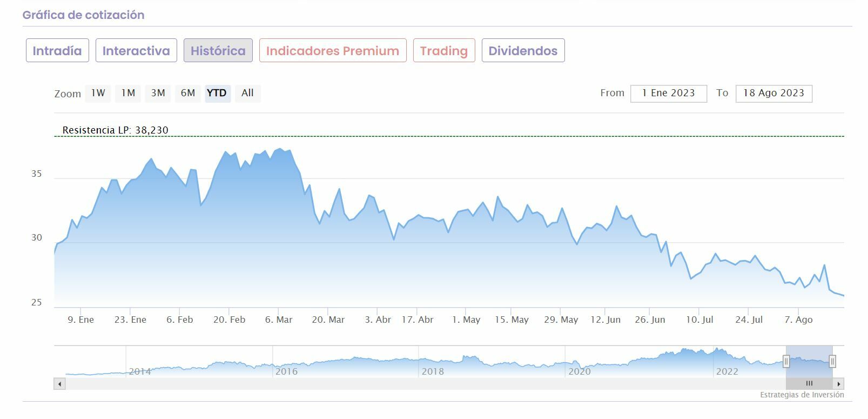
Task: Choose the 3M zoom range
Action: (x=158, y=93)
